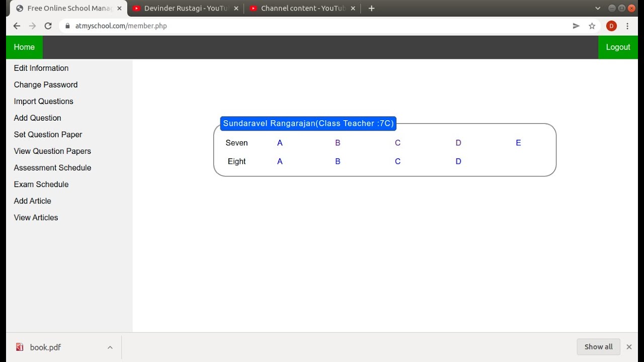Click the Seven class label
The height and width of the screenshot is (362, 644).
coord(236,143)
